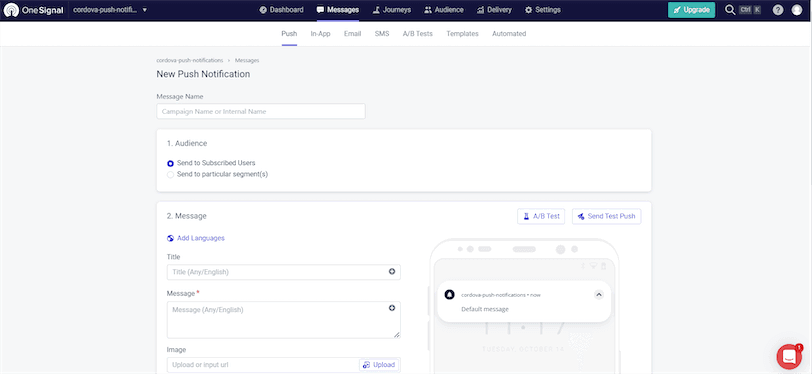Click the OneSignal logo icon

11,10
